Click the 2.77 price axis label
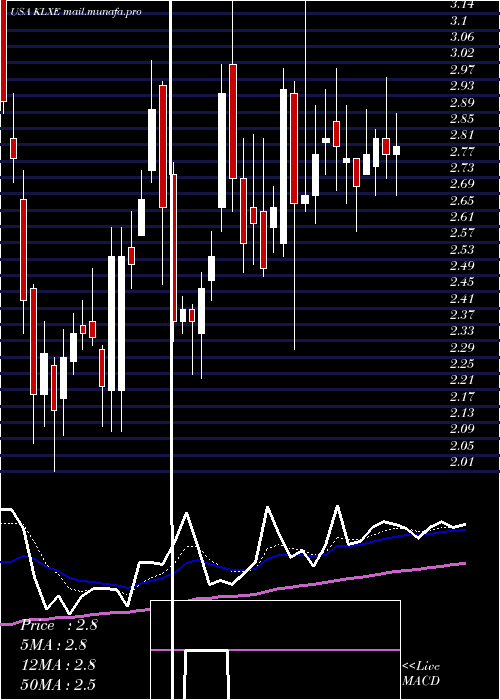This screenshot has width=500, height=700. coord(462,151)
